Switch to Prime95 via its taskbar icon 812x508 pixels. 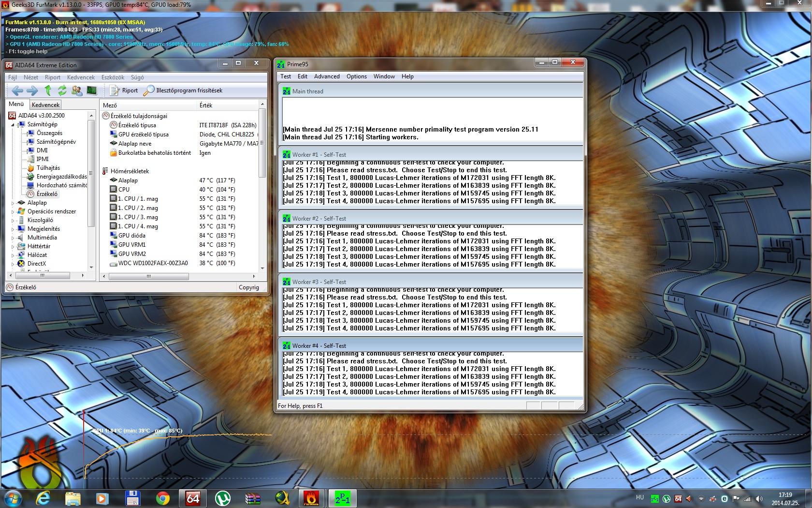[x=342, y=498]
